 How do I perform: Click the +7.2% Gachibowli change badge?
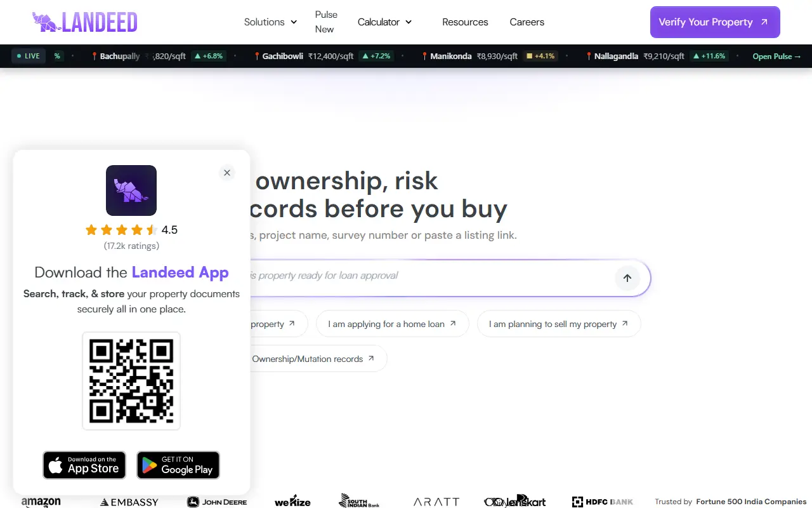[376, 56]
